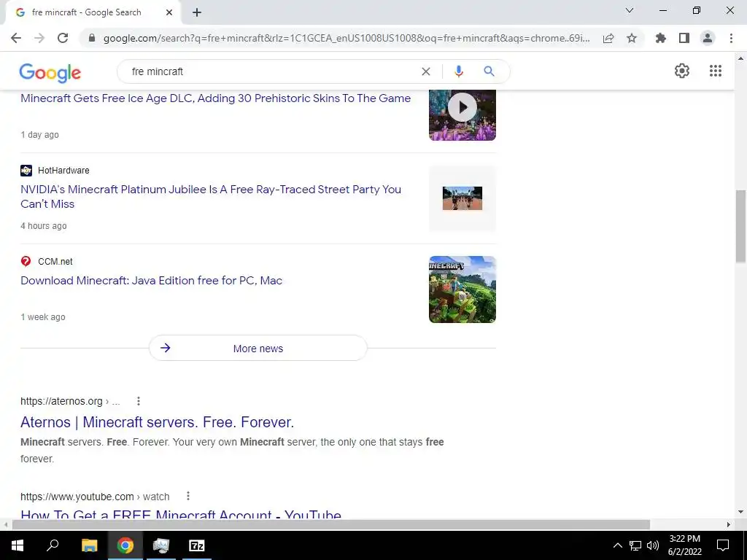Bookmark this page with the star icon
747x560 pixels.
pyautogui.click(x=632, y=38)
